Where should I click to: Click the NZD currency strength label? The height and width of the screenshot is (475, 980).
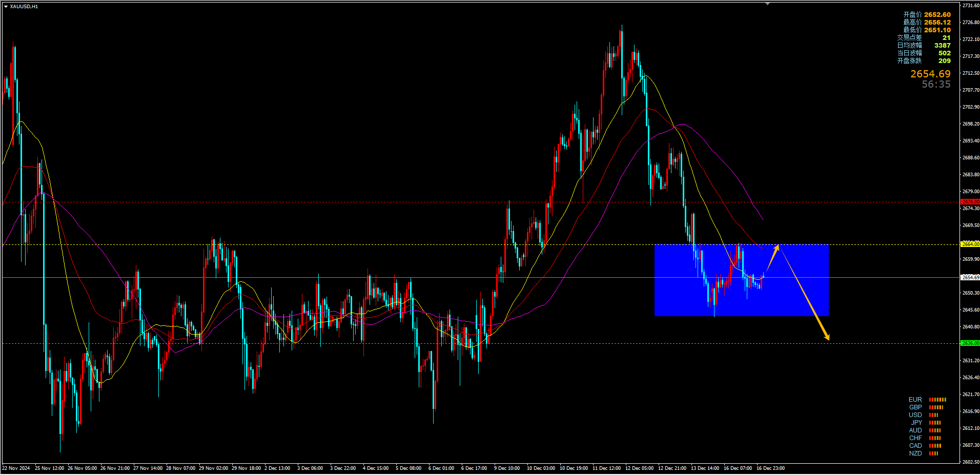pos(915,453)
